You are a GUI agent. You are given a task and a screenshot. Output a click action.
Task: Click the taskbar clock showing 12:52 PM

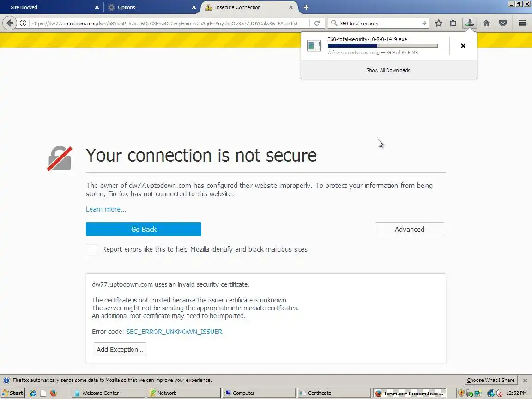coord(516,393)
